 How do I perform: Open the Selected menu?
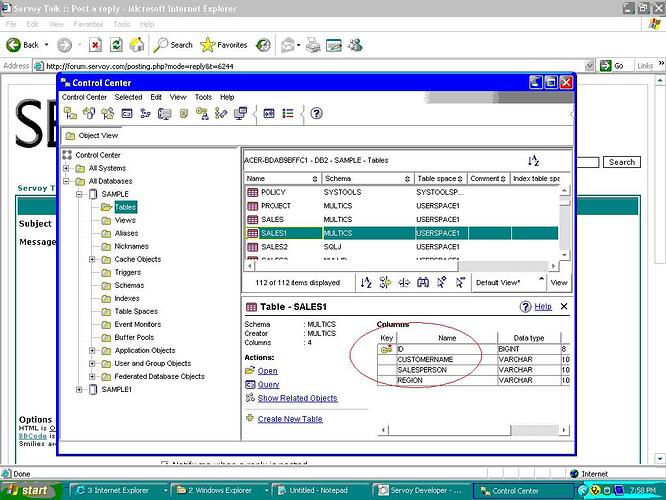(128, 97)
